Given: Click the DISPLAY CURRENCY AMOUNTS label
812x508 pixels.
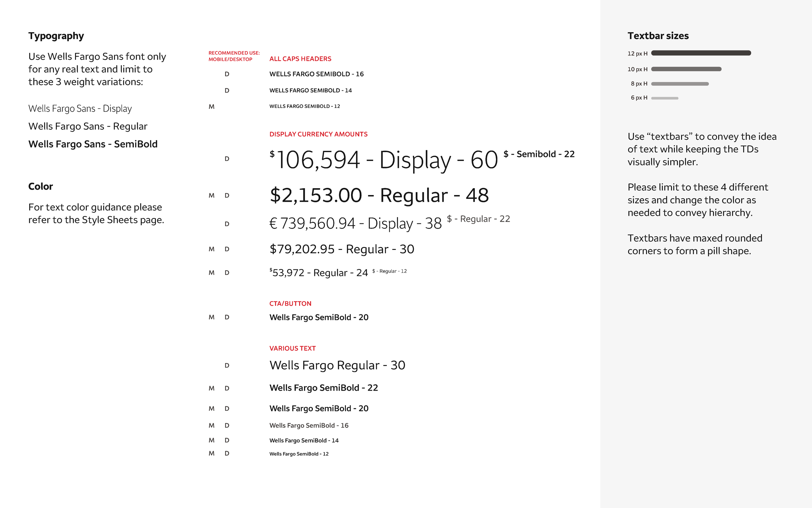Looking at the screenshot, I should 318,134.
